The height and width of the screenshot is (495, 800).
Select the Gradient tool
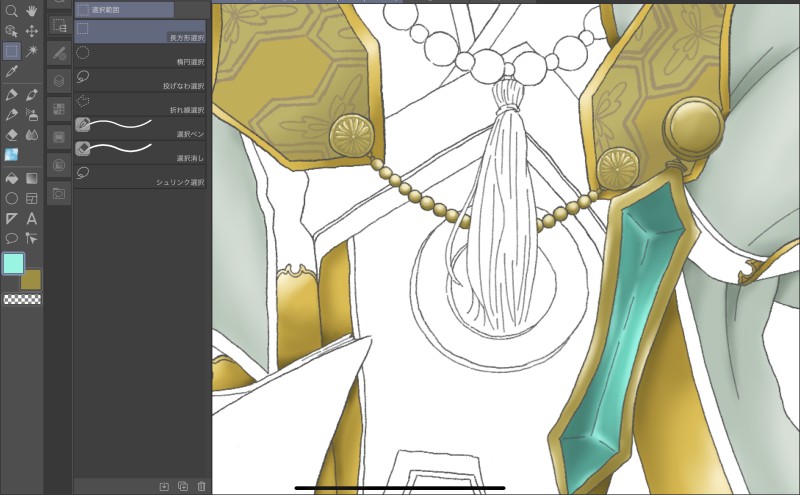pyautogui.click(x=32, y=178)
